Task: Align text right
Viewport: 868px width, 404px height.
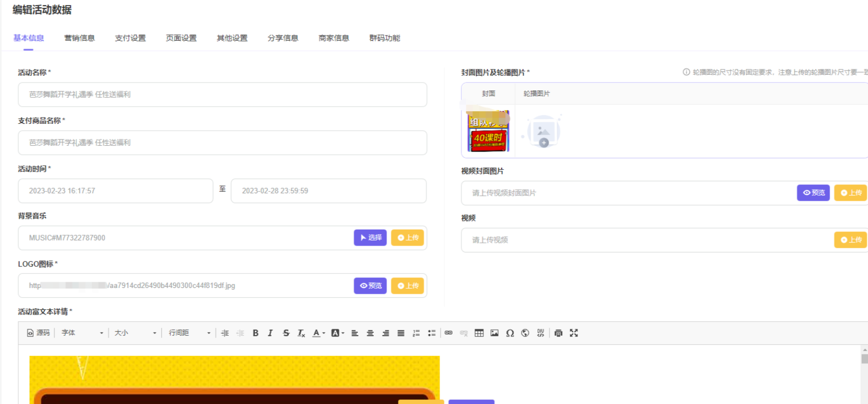Action: tap(386, 333)
